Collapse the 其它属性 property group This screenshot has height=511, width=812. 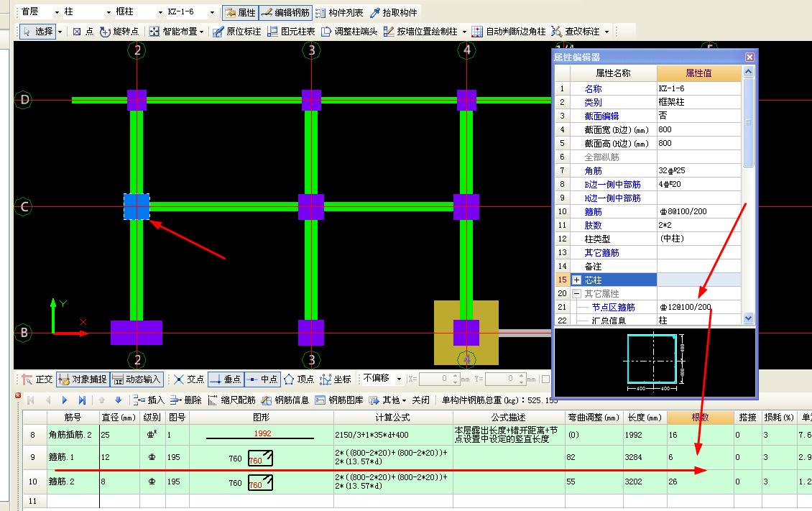tap(576, 293)
